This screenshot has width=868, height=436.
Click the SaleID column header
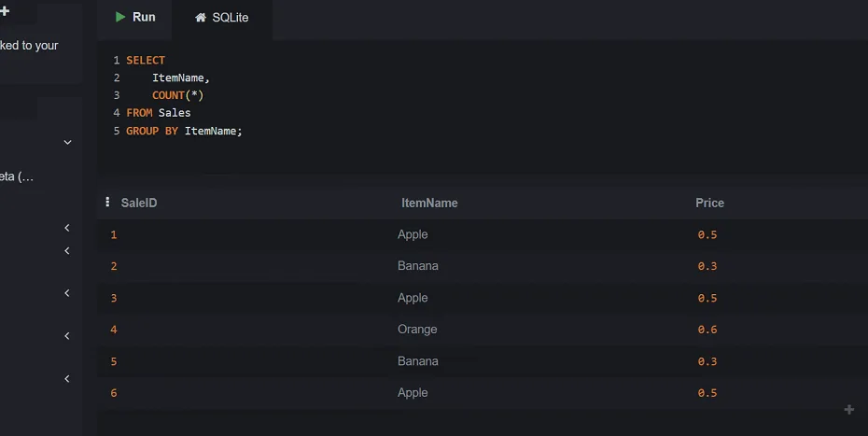(x=139, y=203)
